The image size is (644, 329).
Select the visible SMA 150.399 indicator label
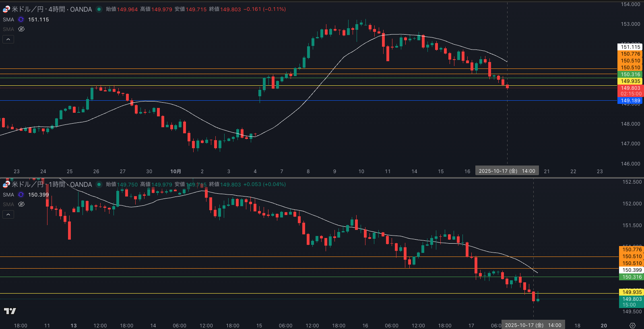pyautogui.click(x=8, y=195)
